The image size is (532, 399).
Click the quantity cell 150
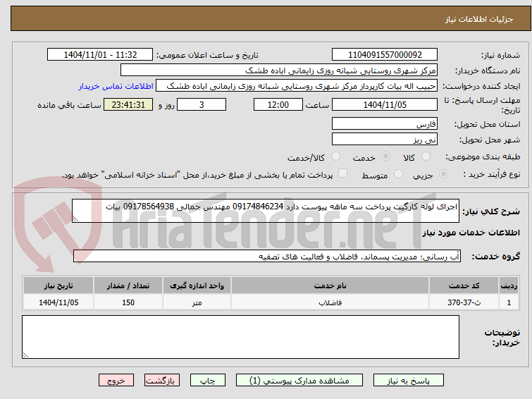(x=128, y=302)
